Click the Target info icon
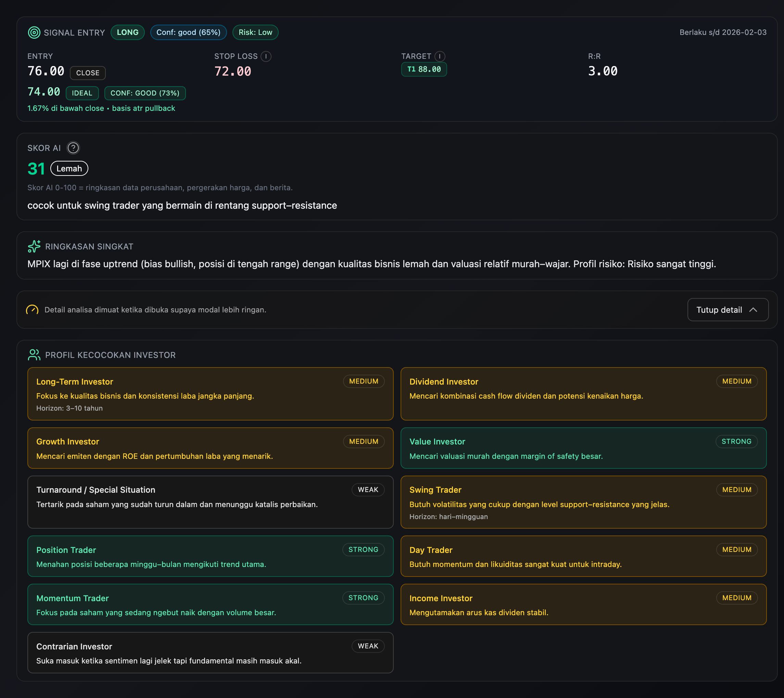 click(x=440, y=56)
